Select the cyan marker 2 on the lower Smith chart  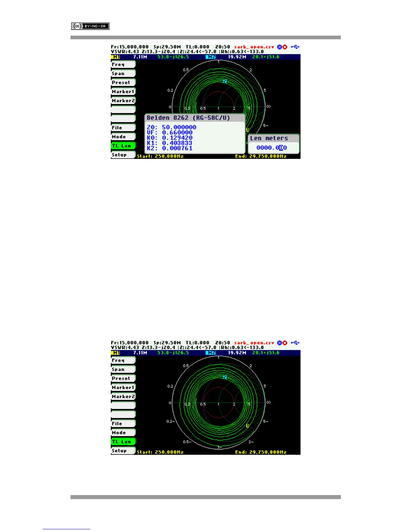coord(225,378)
